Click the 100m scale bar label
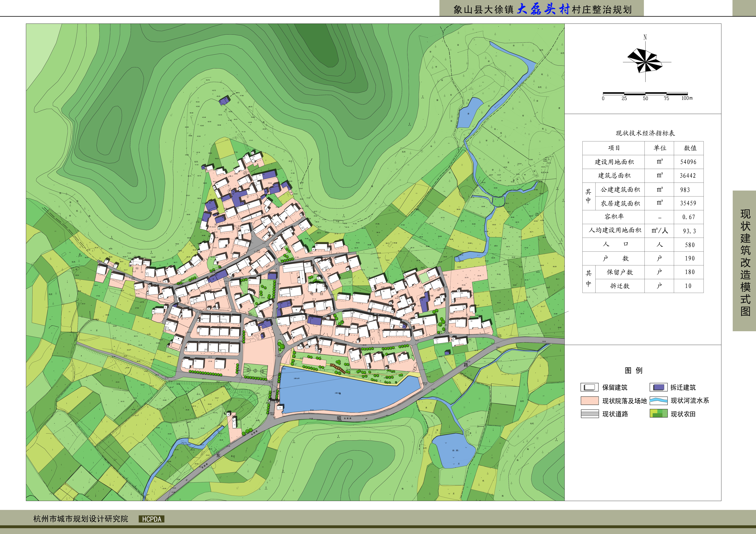 click(687, 98)
